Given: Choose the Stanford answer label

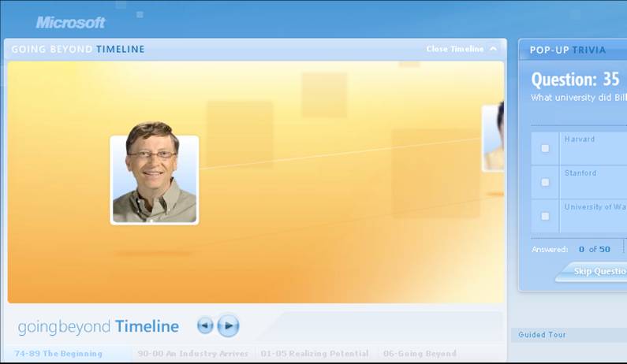Looking at the screenshot, I should coord(580,173).
